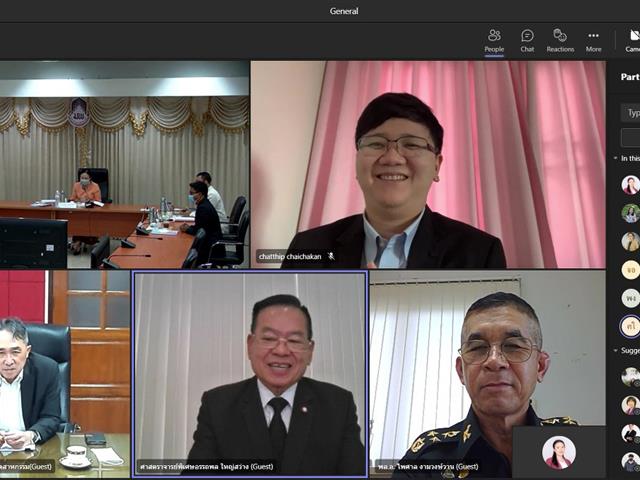Select the third participant avatar photo in list
Viewport: 640px width, 480px height.
pyautogui.click(x=631, y=241)
